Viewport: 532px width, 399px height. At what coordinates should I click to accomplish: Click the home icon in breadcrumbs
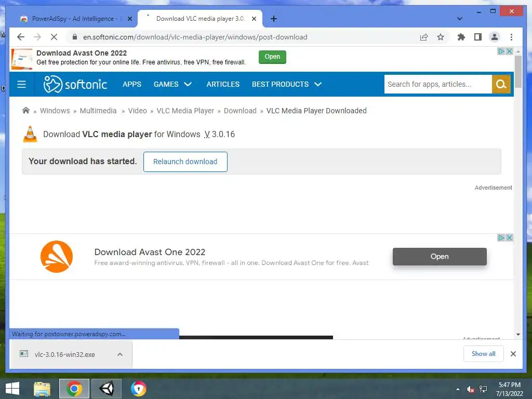(26, 110)
